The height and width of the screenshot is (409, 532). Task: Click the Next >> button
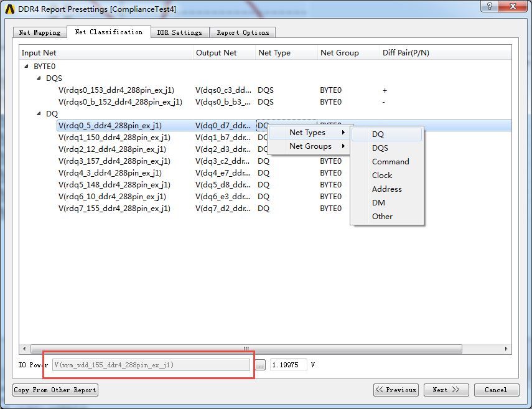point(446,390)
